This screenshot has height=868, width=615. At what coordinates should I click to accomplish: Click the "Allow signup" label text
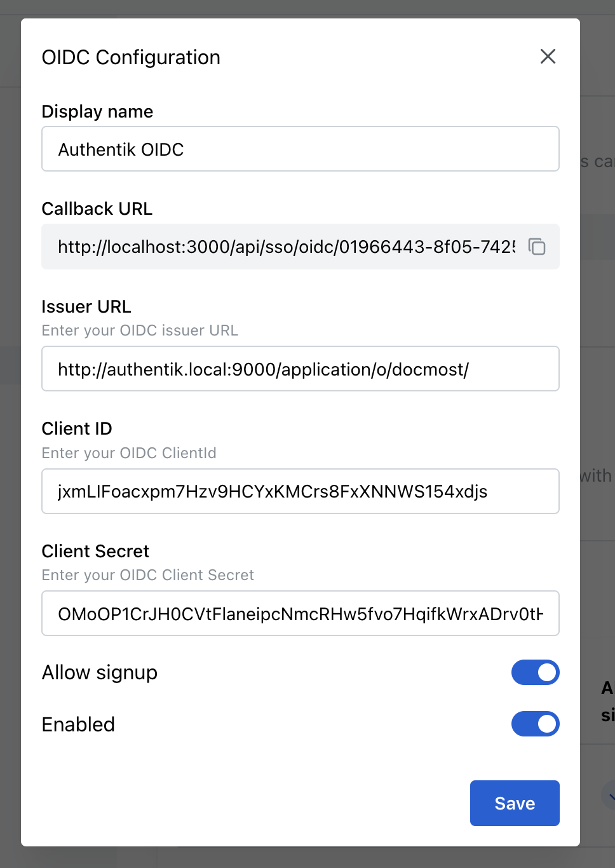(100, 672)
